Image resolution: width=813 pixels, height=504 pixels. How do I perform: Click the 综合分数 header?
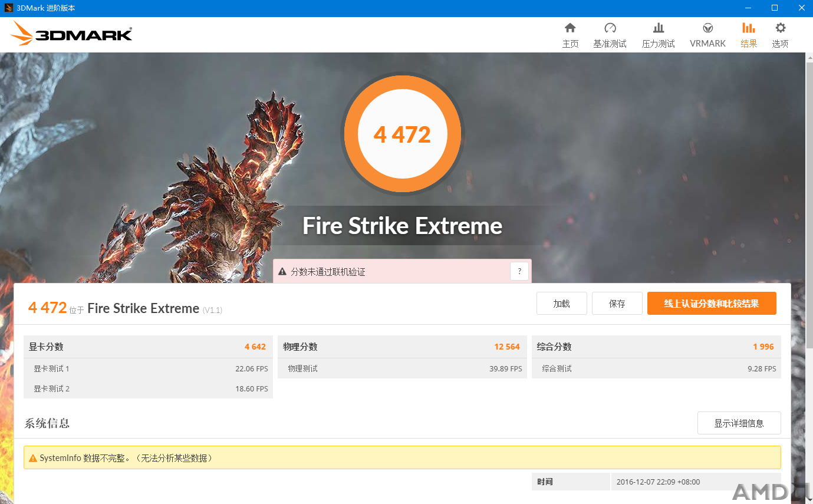pos(656,347)
